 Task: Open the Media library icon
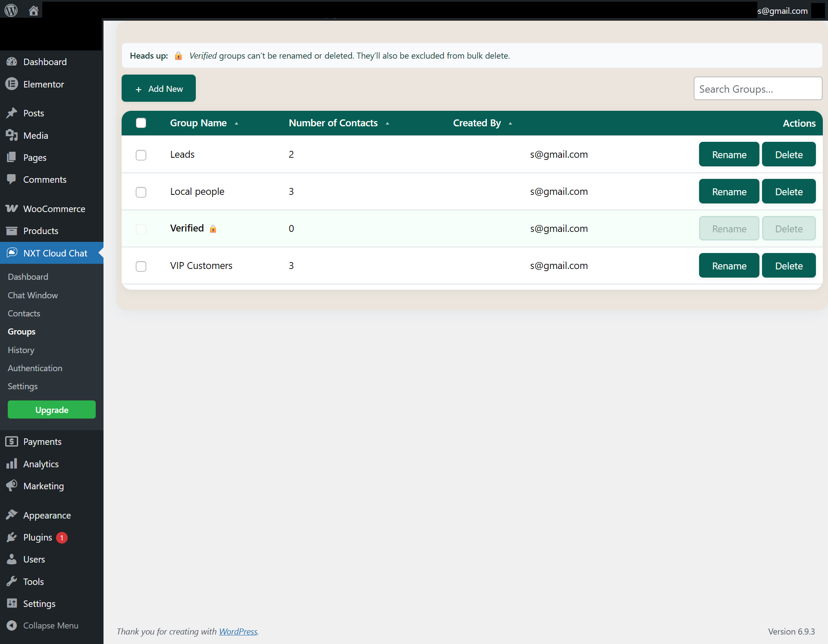click(12, 135)
